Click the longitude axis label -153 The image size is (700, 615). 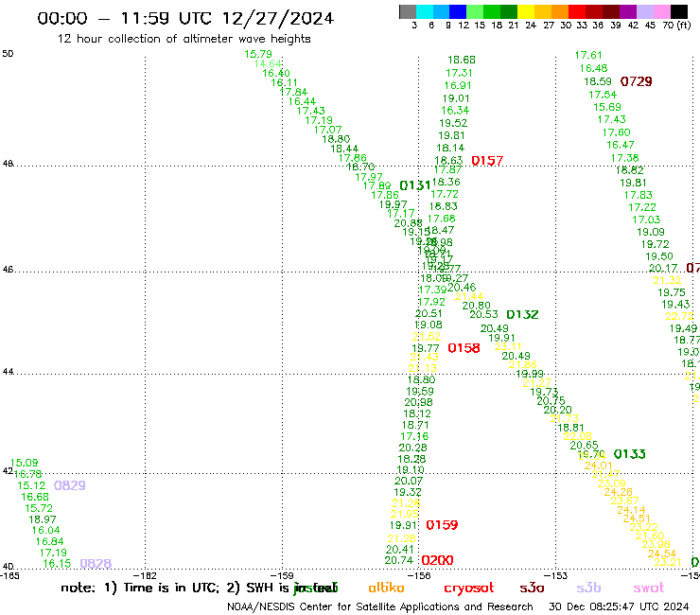tap(556, 576)
